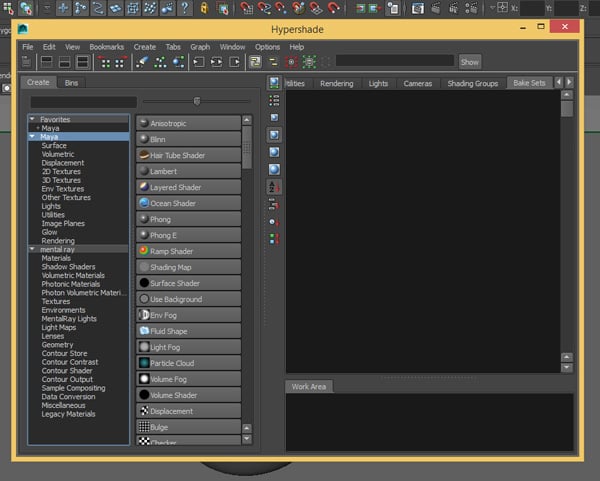Viewport: 600px width, 481px height.
Task: Select the Work Area tab
Action: (309, 386)
